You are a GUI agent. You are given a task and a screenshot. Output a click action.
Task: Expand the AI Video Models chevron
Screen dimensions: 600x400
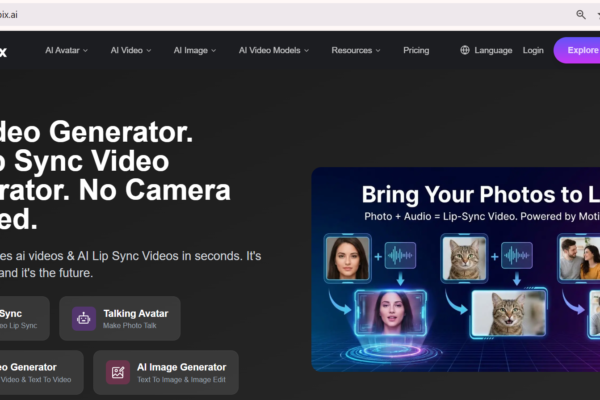(306, 51)
